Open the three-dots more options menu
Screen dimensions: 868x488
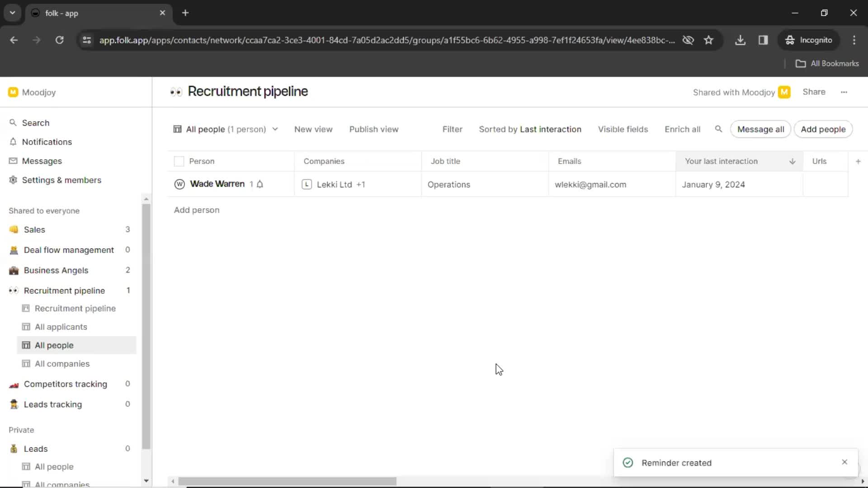pyautogui.click(x=844, y=92)
